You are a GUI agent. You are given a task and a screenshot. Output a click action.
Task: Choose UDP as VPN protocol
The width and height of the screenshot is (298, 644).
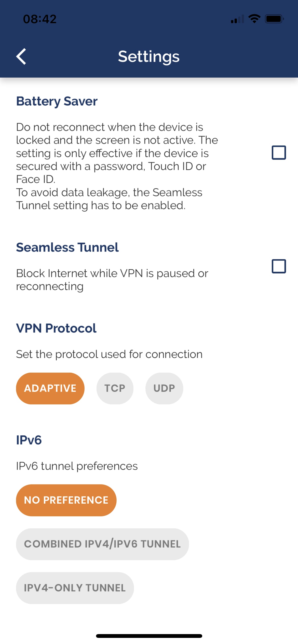pos(164,388)
